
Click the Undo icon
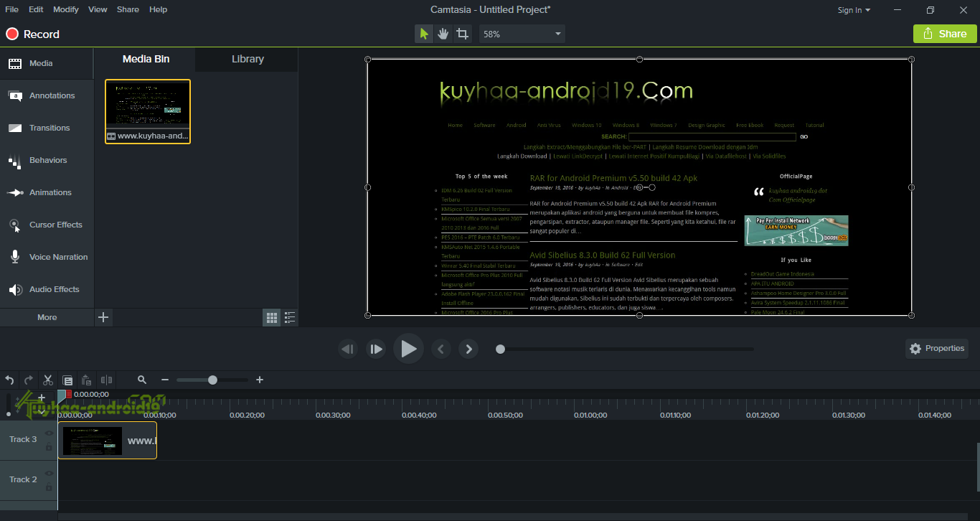pyautogui.click(x=10, y=380)
